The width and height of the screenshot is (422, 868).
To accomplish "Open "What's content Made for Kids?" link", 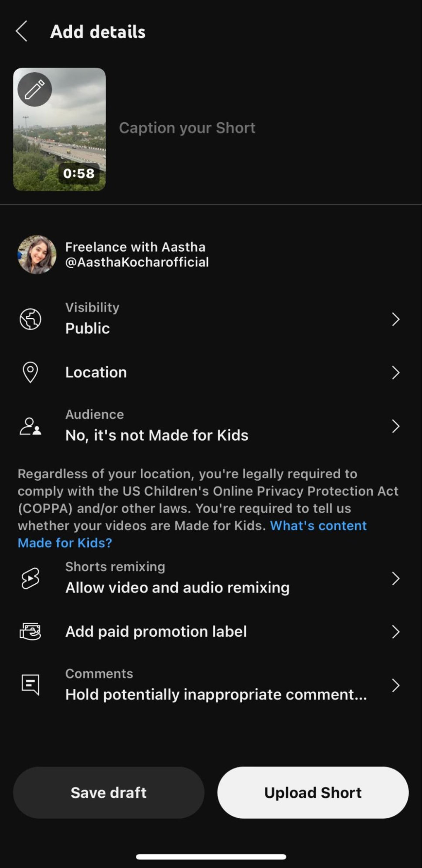I will tap(318, 526).
